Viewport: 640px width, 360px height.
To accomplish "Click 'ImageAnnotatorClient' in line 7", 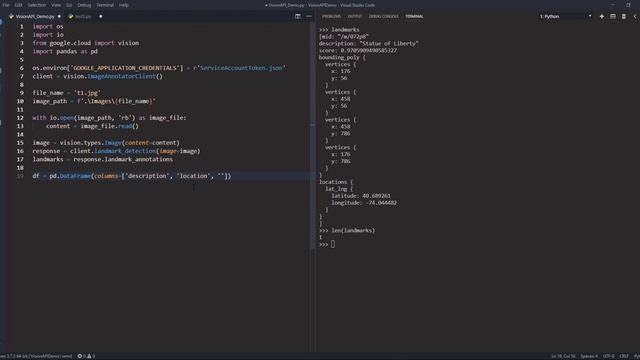I will 121,76.
